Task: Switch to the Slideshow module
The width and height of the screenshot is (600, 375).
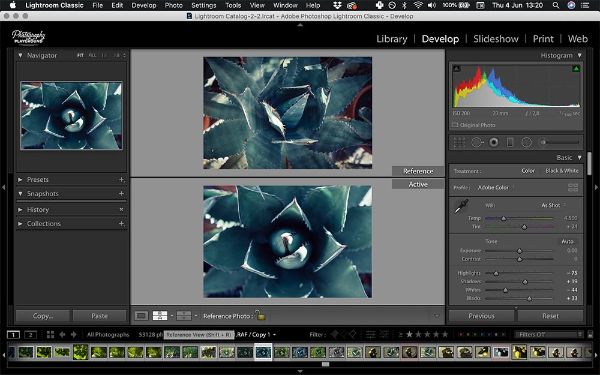Action: (496, 39)
